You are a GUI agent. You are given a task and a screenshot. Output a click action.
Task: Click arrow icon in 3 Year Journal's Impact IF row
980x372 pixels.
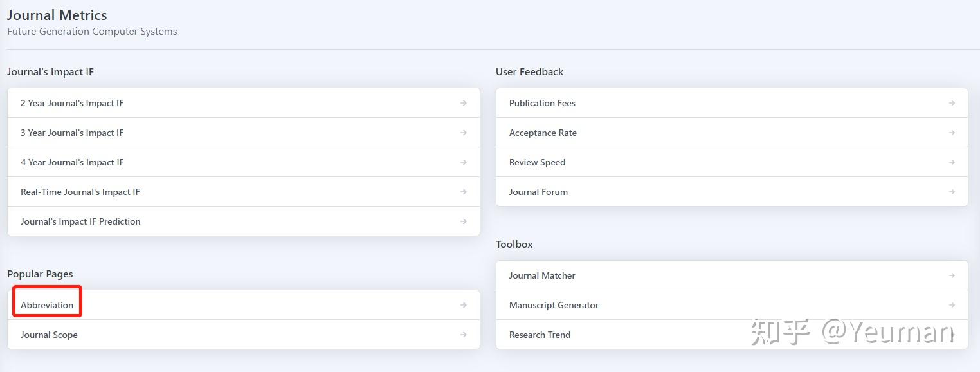pos(464,133)
